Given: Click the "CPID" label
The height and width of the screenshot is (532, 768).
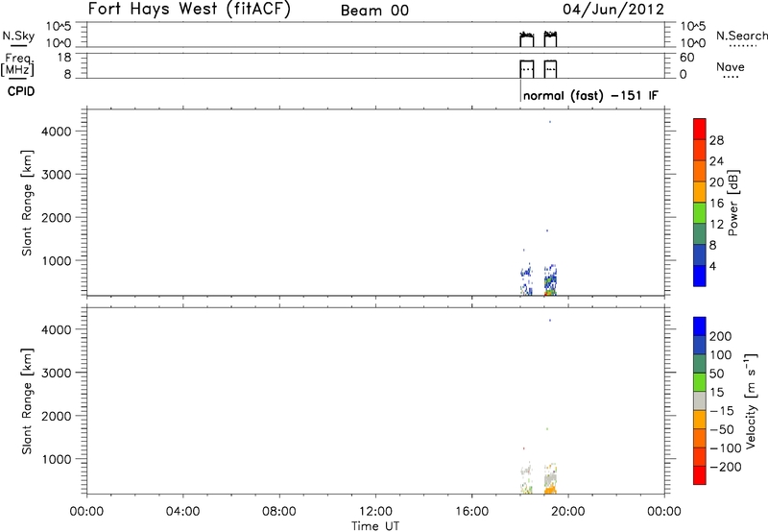Looking at the screenshot, I should coord(21,91).
